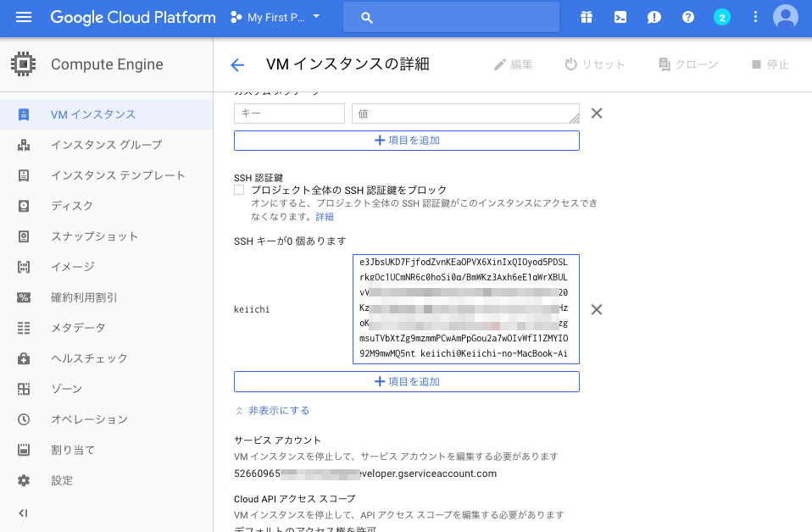Screen dimensions: 812x532
Task: Click the custom metadata キー field
Action: coord(289,114)
